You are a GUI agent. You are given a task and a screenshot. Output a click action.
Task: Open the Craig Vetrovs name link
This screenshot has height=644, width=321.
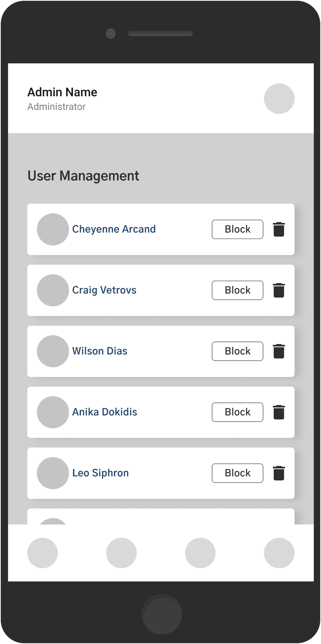click(x=104, y=290)
